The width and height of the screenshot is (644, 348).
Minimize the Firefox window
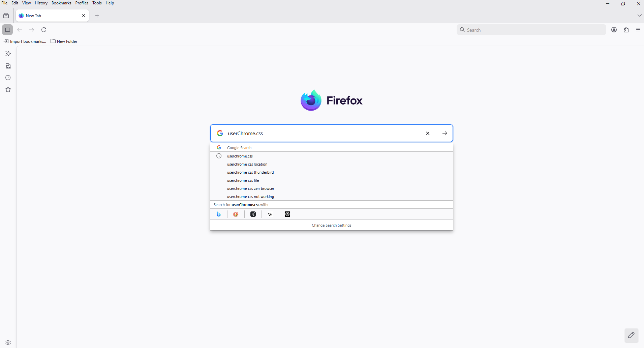click(x=608, y=4)
